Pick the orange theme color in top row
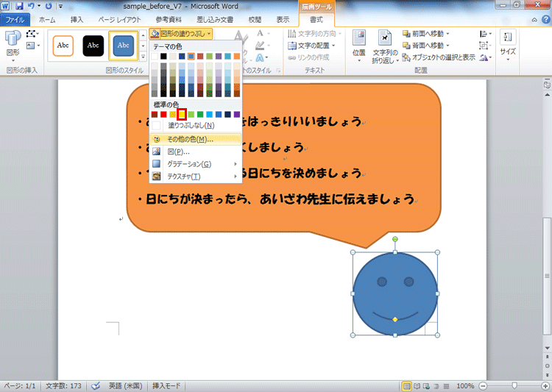 [236, 57]
